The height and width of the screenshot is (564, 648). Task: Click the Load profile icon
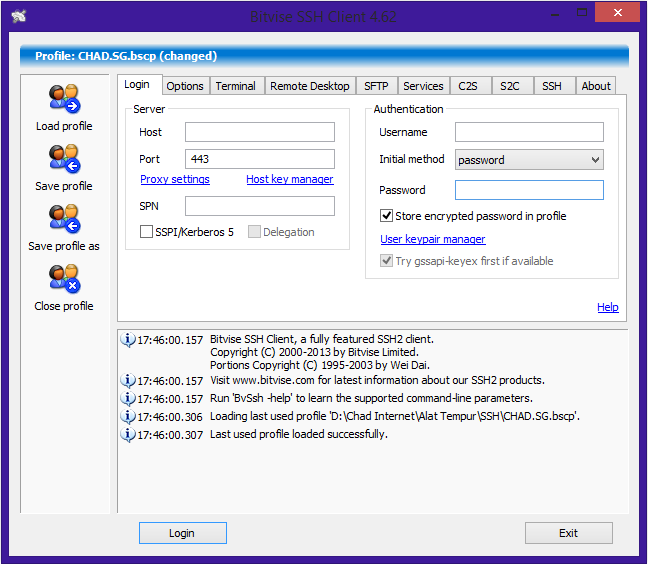pyautogui.click(x=64, y=99)
